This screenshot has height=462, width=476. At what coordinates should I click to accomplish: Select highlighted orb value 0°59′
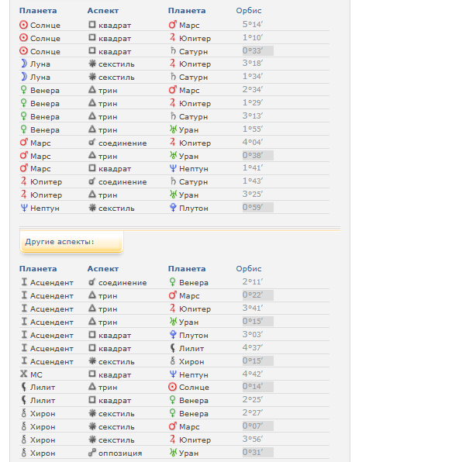[x=257, y=207]
